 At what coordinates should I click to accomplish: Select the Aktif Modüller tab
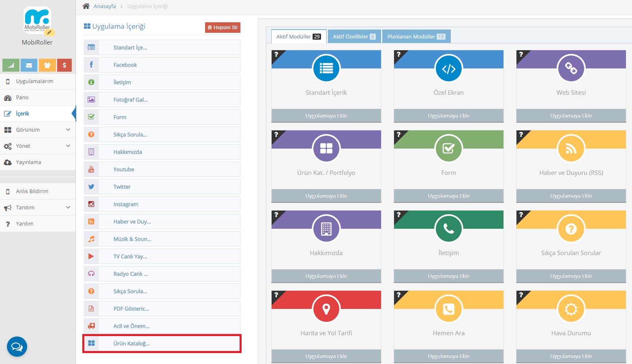299,36
